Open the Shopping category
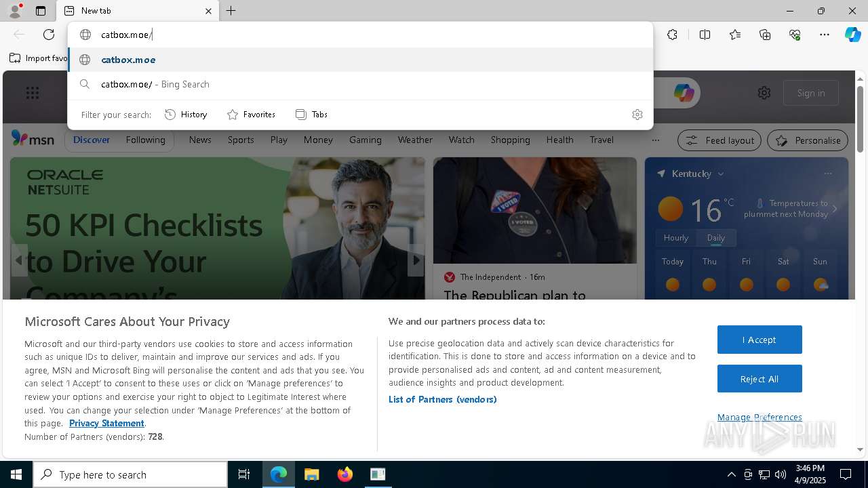This screenshot has height=488, width=868. [x=511, y=140]
